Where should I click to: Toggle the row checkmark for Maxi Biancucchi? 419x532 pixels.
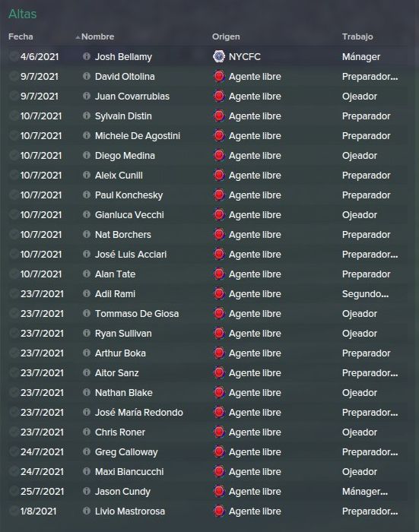coord(14,472)
